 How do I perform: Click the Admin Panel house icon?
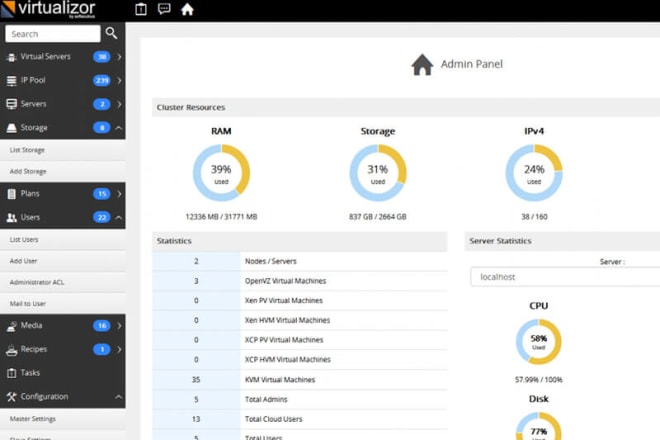coord(422,64)
